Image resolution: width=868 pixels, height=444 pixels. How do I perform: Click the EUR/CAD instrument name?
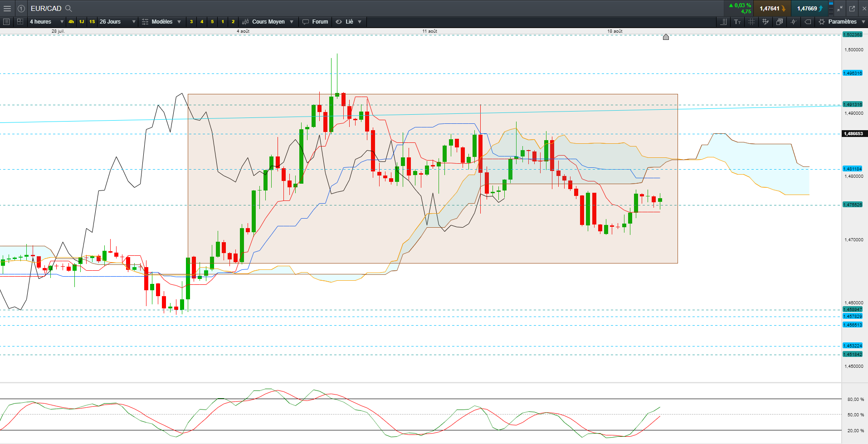pos(46,9)
